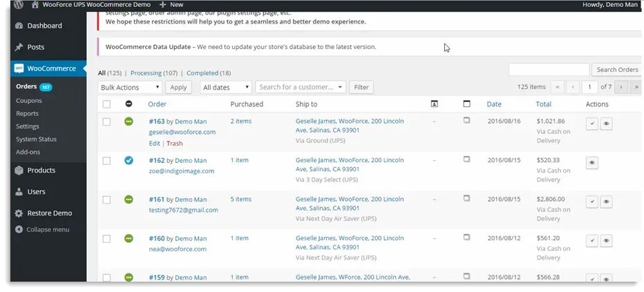
Task: Click the Search Orders button
Action: [x=617, y=70]
